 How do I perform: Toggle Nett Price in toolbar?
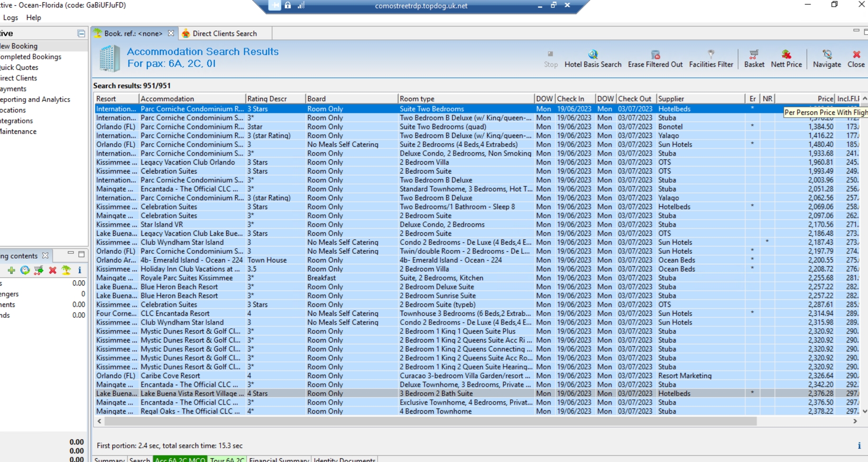pyautogui.click(x=786, y=59)
